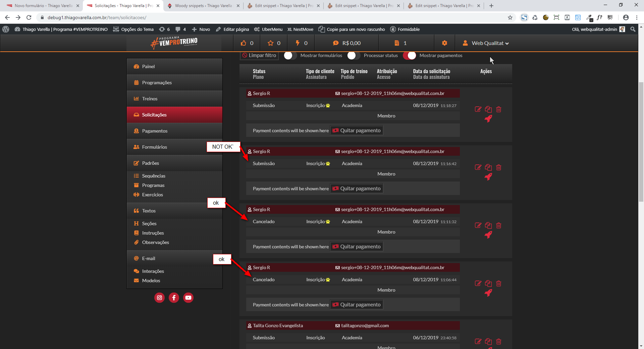Open the Novo admin bar menu

point(201,29)
